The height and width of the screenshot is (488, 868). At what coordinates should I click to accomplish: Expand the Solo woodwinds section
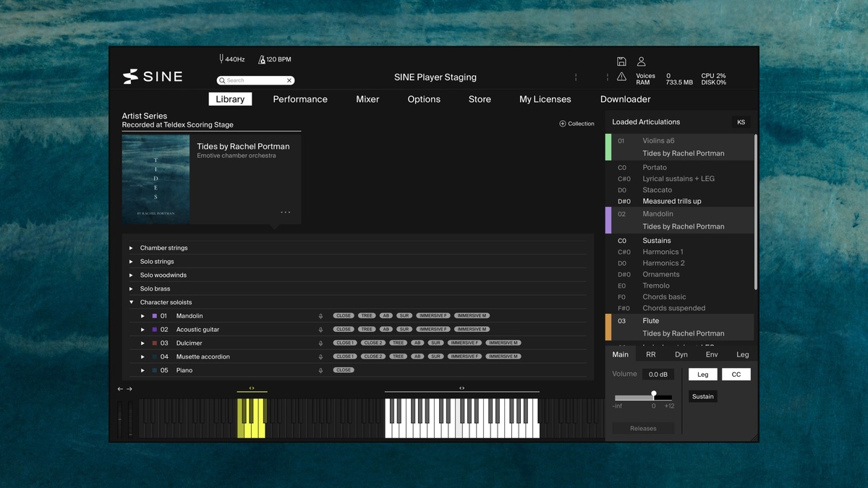pos(131,275)
